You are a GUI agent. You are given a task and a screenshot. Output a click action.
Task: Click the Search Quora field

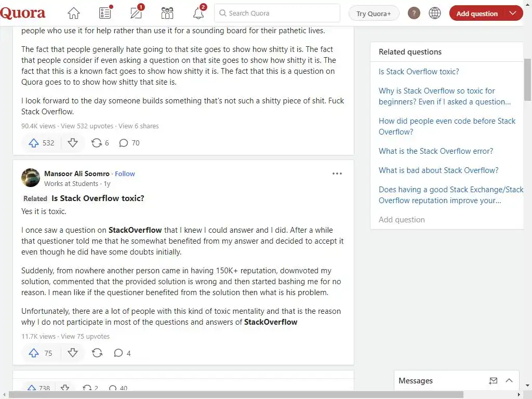point(277,13)
